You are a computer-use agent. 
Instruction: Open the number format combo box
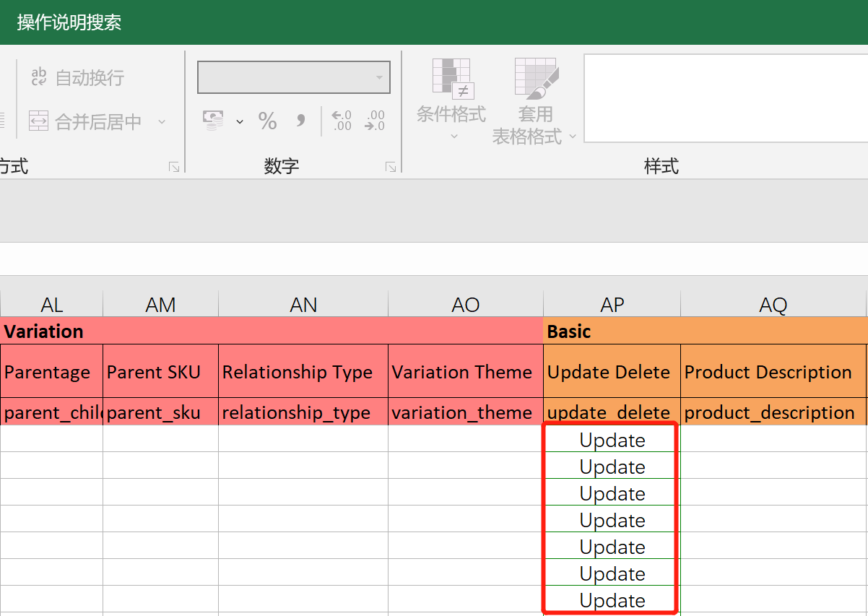pyautogui.click(x=294, y=77)
